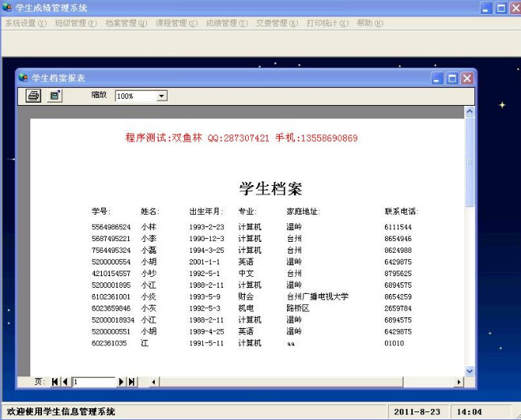The height and width of the screenshot is (420, 521).
Task: Click the vertical scrollbar up arrow
Action: 470,111
